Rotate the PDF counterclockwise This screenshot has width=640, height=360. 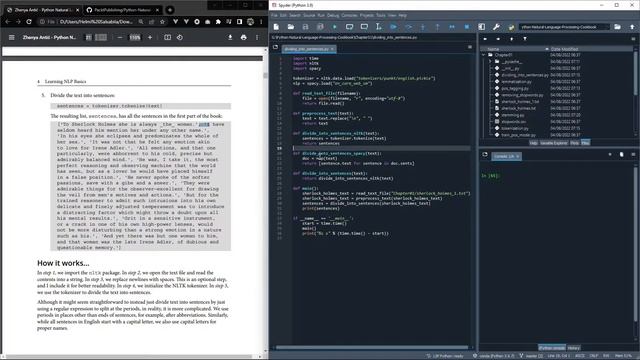tap(180, 38)
